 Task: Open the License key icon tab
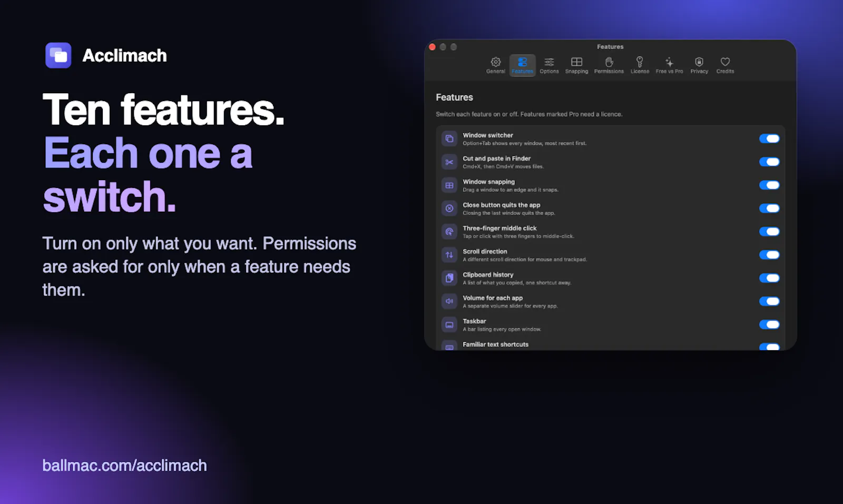pyautogui.click(x=640, y=65)
